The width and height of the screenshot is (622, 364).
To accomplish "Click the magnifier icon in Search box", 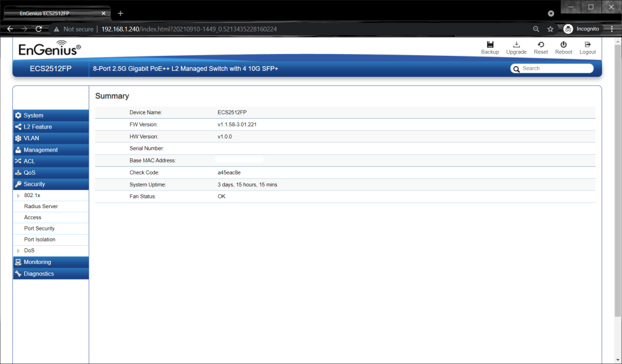I will (x=516, y=69).
